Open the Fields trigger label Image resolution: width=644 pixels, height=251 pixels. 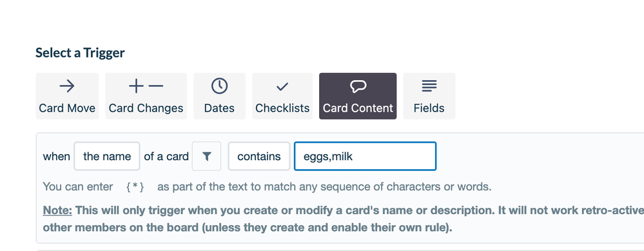(x=429, y=108)
